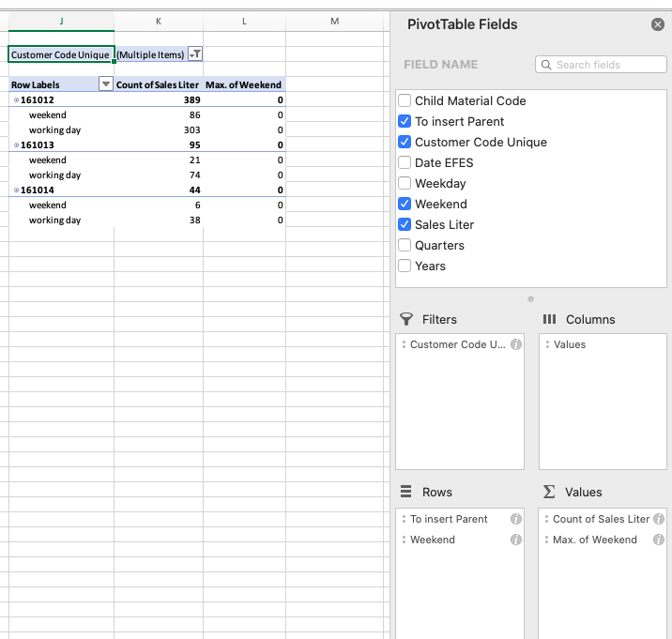Click weekend row under 161014

pyautogui.click(x=48, y=205)
